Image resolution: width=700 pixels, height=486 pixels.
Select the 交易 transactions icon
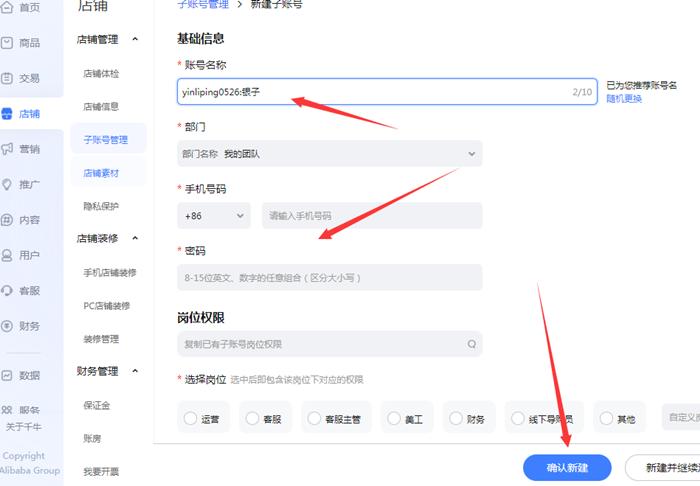(x=8, y=78)
